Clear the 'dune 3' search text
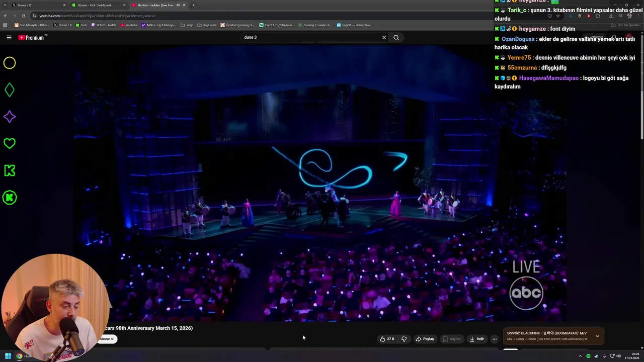 click(x=384, y=37)
